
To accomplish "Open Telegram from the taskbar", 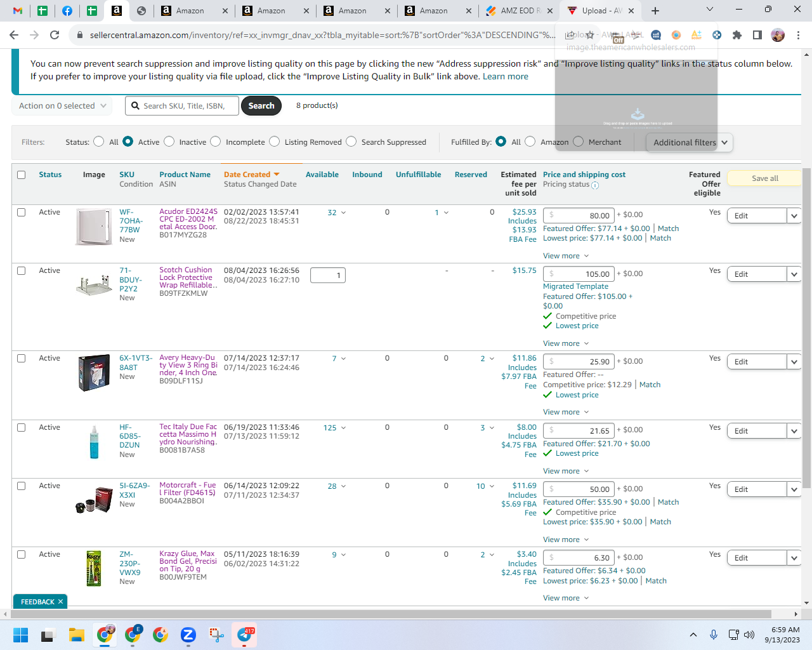I will coord(245,635).
